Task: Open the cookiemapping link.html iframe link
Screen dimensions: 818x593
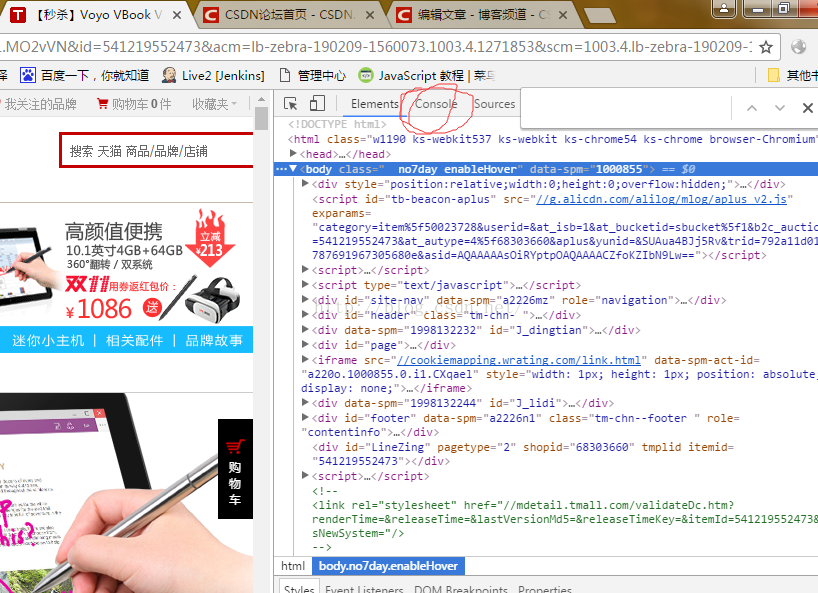Action: 519,360
